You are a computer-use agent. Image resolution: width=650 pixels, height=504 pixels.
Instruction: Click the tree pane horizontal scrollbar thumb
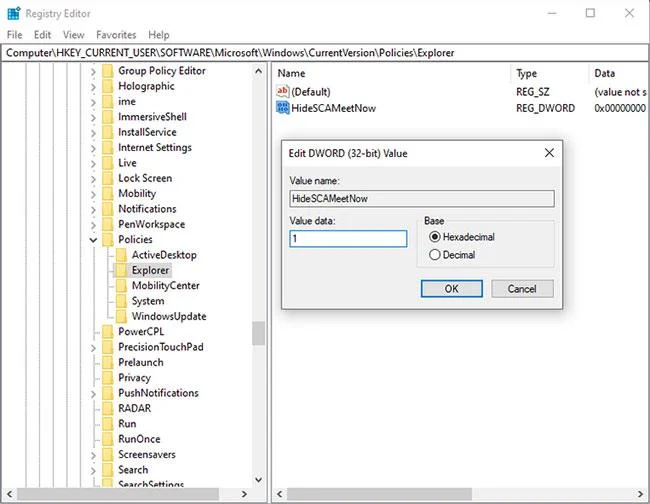click(x=118, y=494)
